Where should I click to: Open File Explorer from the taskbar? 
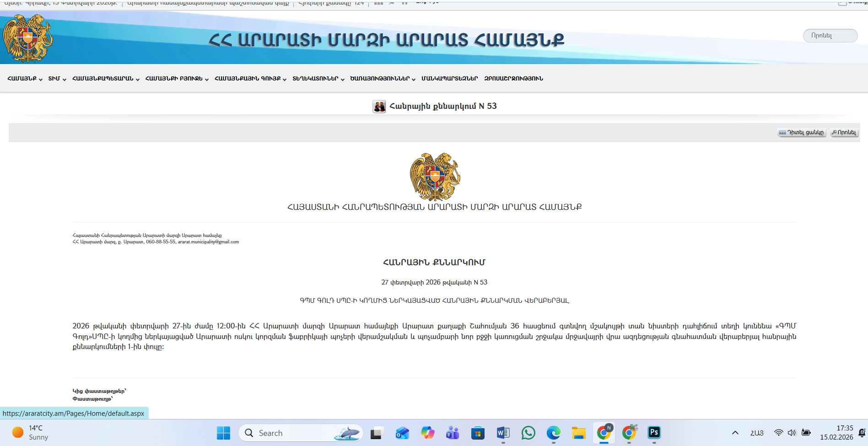click(578, 433)
